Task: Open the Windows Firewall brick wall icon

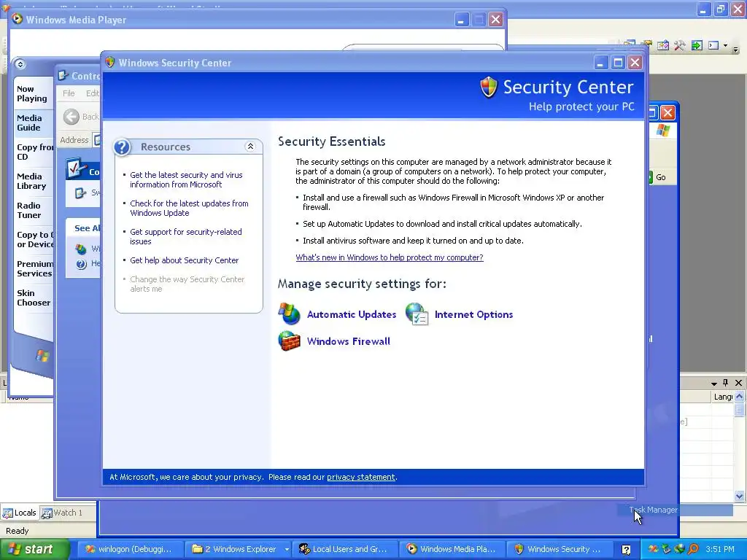Action: tap(289, 341)
